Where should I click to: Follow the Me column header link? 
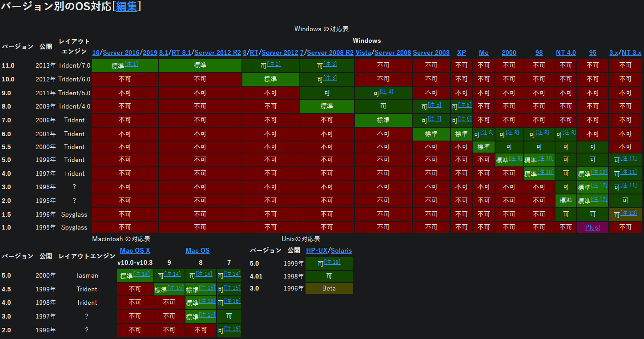(x=483, y=52)
